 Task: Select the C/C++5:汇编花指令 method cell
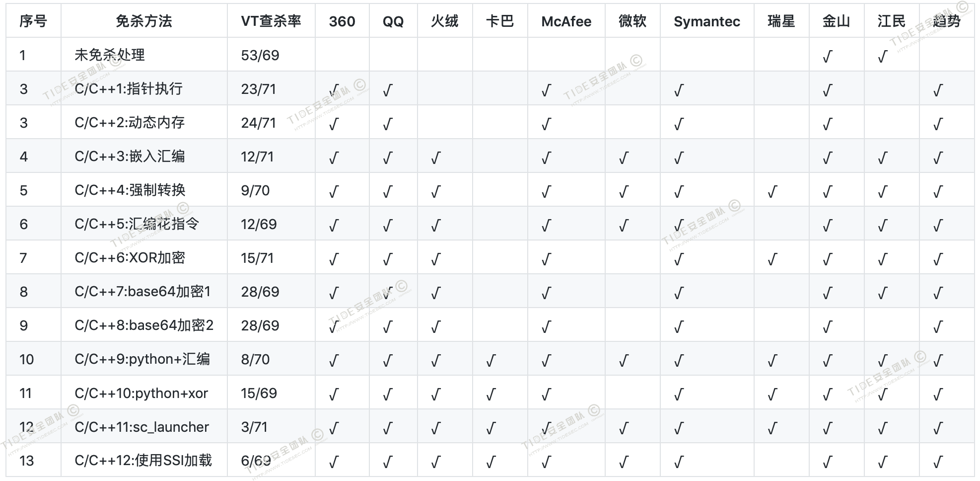(137, 224)
